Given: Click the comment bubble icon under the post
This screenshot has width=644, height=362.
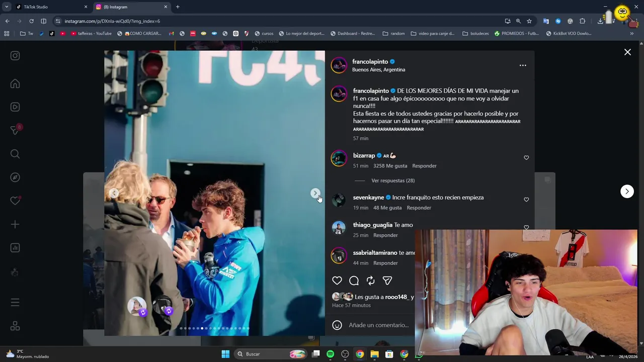Looking at the screenshot, I should (354, 281).
